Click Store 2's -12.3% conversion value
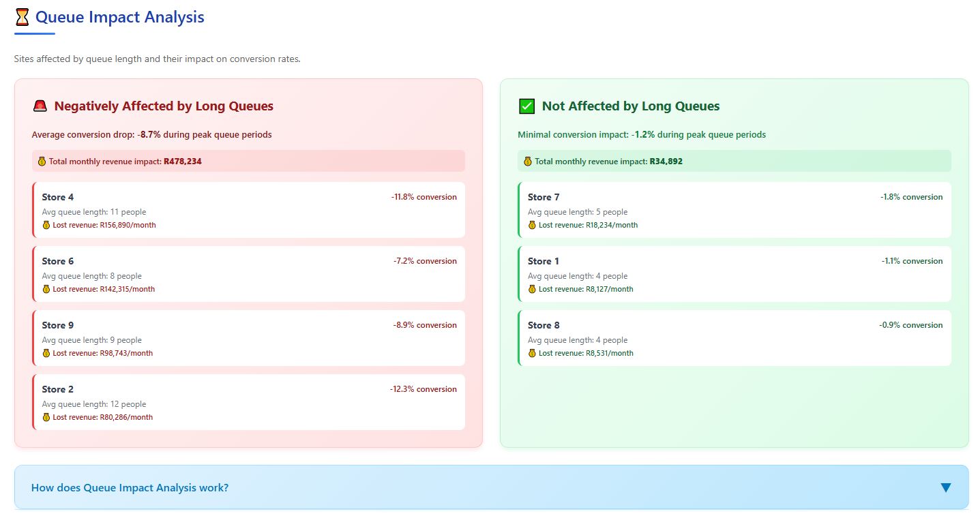Image resolution: width=980 pixels, height=520 pixels. pyautogui.click(x=423, y=389)
